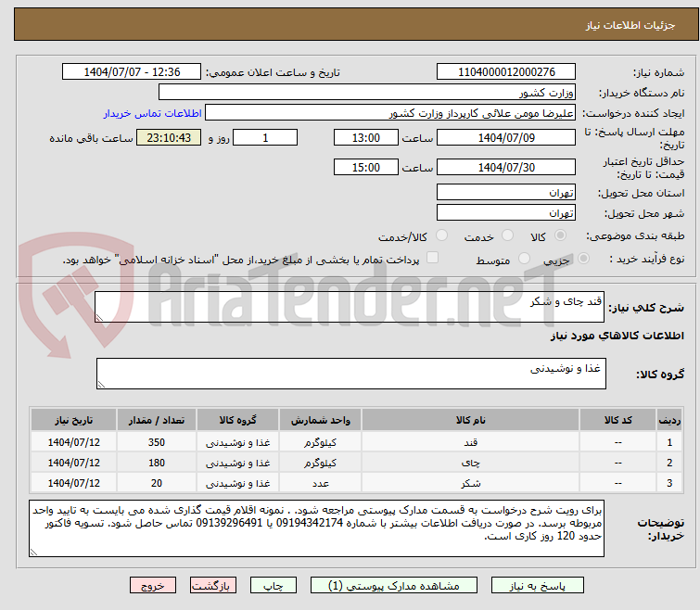Toggle the اسناد خزانه اسلامی payment checkbox
This screenshot has height=610, width=700.
tap(432, 260)
